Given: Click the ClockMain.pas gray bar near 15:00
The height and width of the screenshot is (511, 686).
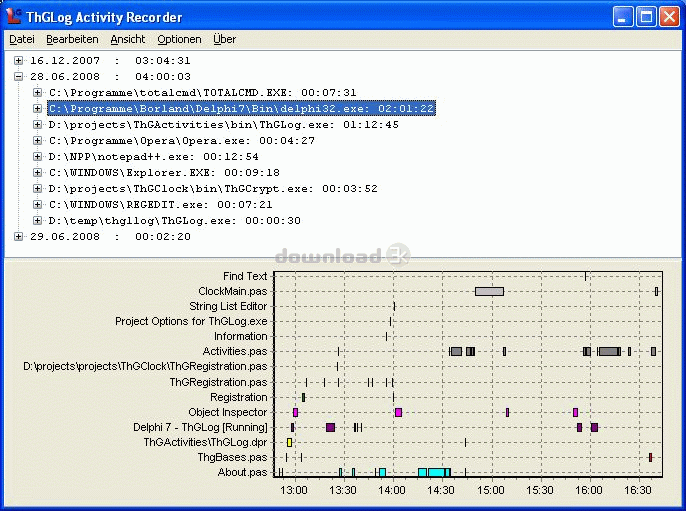Looking at the screenshot, I should pyautogui.click(x=490, y=291).
